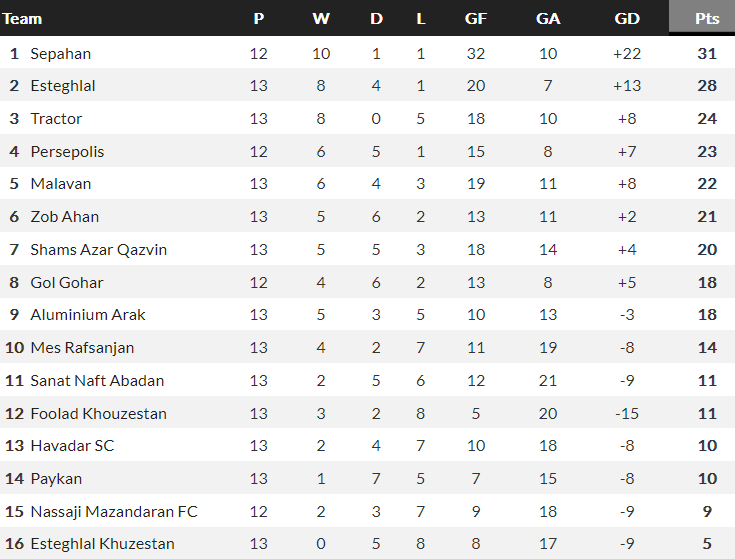735x559 pixels.
Task: Open Persepolis team page
Action: tap(67, 152)
